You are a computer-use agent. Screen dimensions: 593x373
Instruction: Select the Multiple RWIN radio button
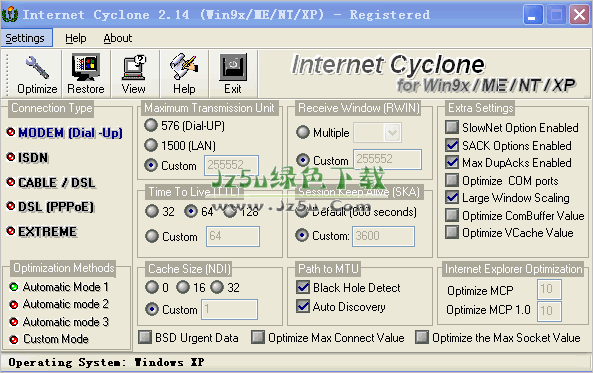[x=303, y=132]
